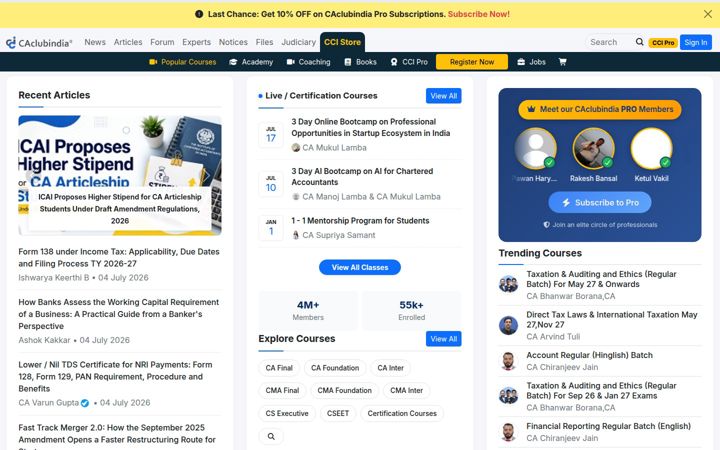The image size is (720, 450).
Task: Select the CMA Final course chip
Action: pos(282,390)
